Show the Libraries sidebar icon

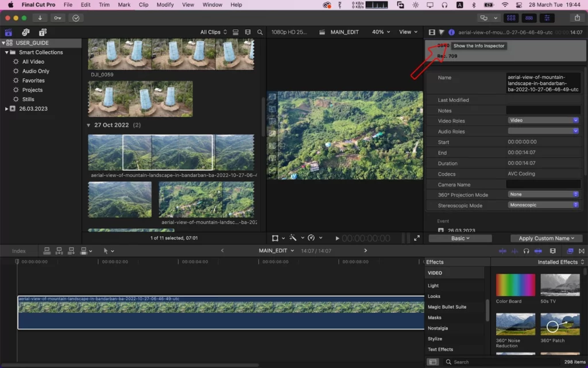coord(8,32)
